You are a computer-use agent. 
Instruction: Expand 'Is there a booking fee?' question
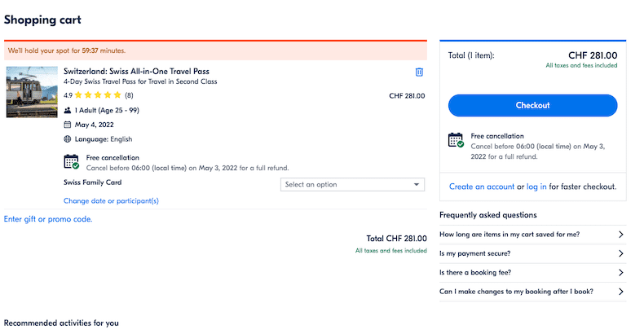532,273
